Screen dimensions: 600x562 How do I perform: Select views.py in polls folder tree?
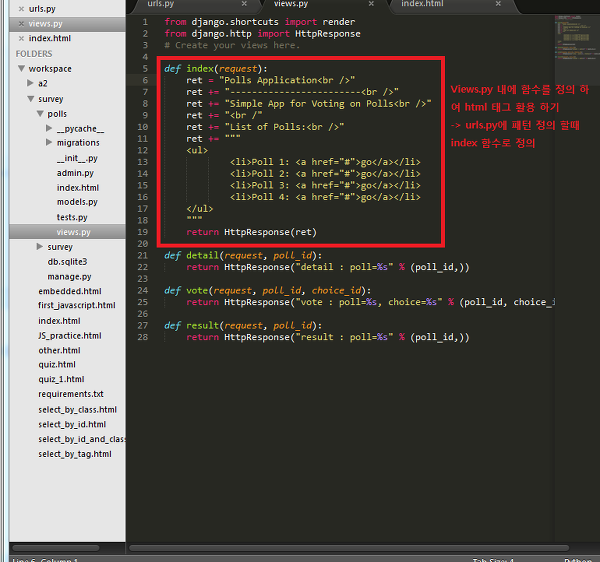click(x=73, y=232)
